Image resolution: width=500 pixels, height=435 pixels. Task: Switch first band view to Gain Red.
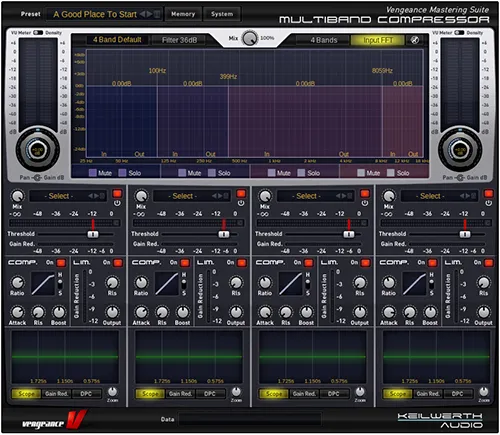(x=56, y=394)
